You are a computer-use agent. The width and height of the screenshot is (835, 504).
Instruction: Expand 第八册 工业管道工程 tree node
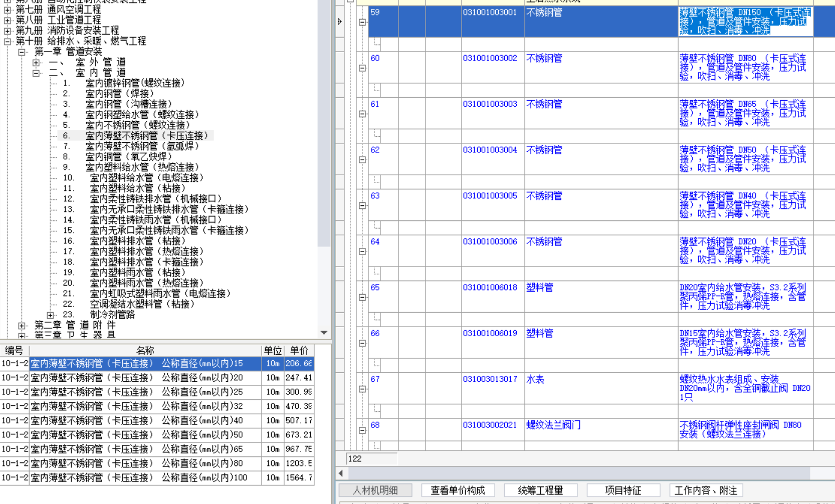pos(8,21)
